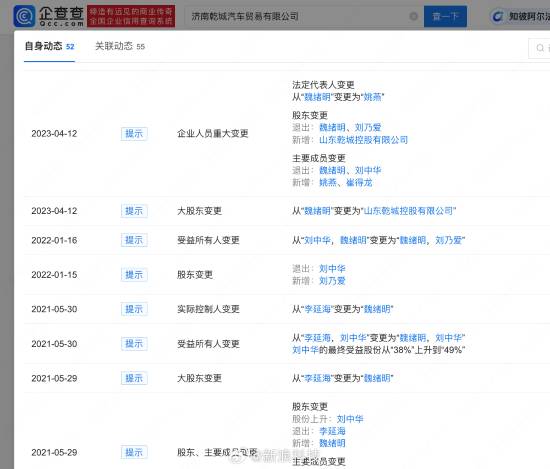Select the 2022-01-16 date cell
Viewport: 550px width, 469px height.
pos(54,240)
